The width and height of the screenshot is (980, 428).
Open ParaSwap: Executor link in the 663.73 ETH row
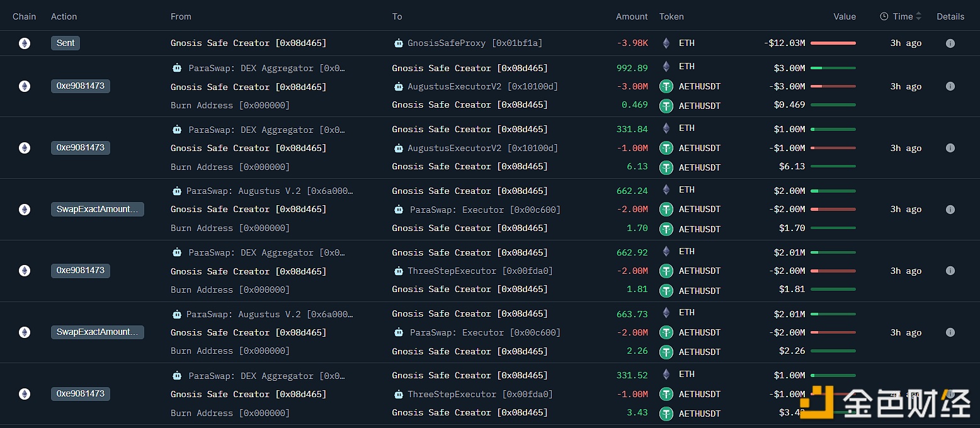pyautogui.click(x=484, y=332)
